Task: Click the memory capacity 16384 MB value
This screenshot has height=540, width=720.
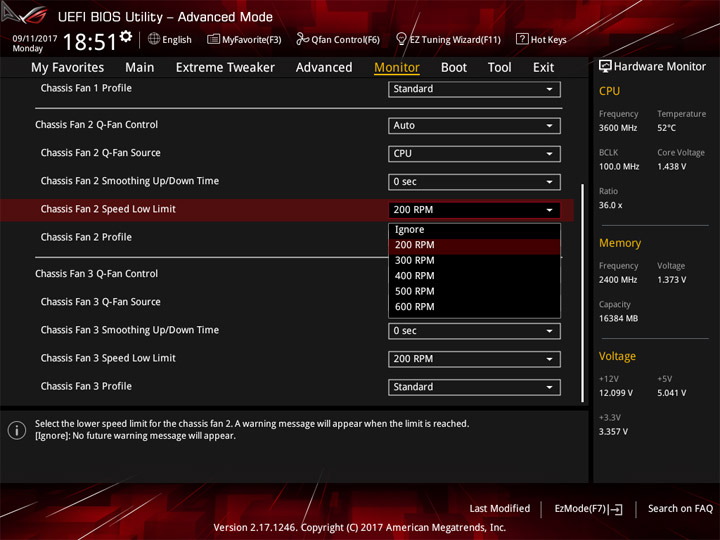Action: (x=618, y=319)
